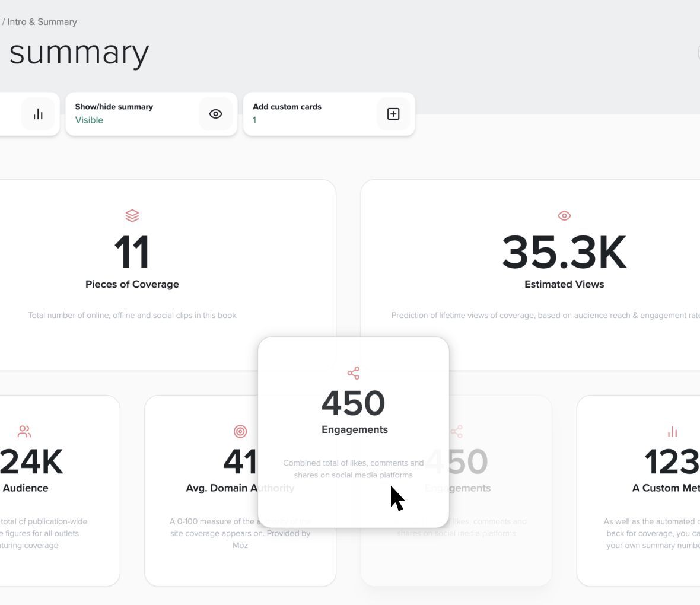Go to Intro & Summary breadcrumb

(42, 22)
